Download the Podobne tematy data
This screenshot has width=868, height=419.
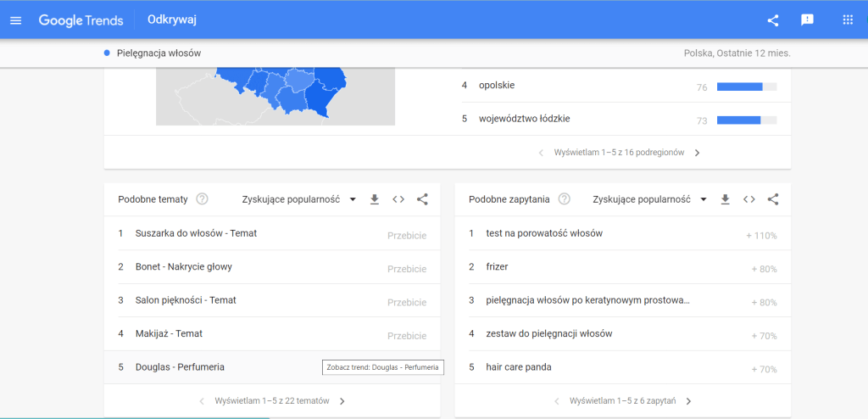point(374,199)
